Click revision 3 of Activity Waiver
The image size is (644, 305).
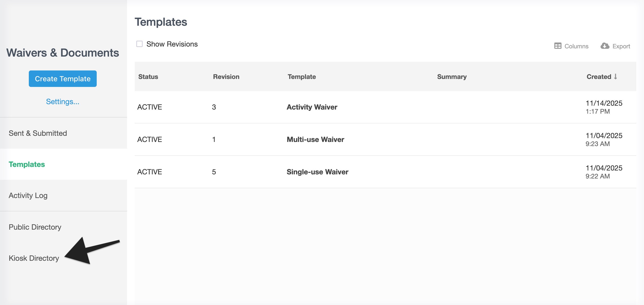point(214,107)
